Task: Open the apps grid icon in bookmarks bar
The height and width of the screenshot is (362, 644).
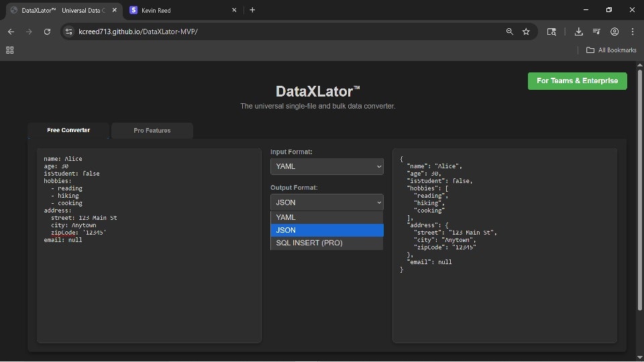Action: click(x=10, y=50)
